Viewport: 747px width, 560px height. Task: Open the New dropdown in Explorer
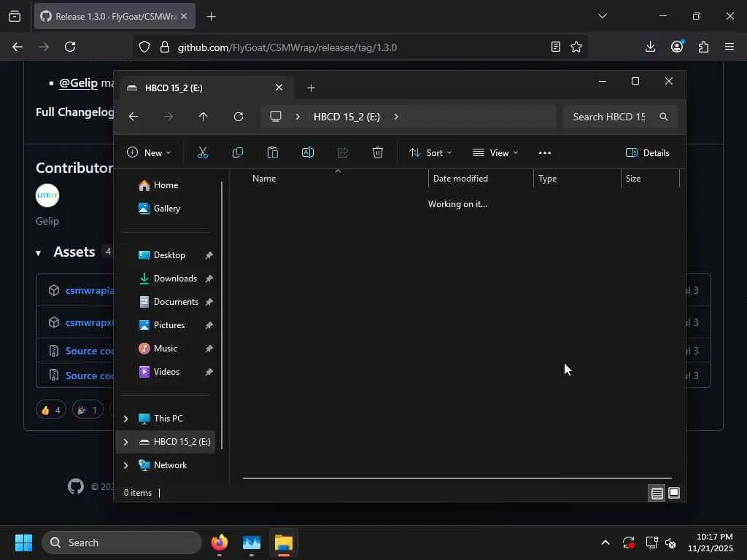coord(149,153)
